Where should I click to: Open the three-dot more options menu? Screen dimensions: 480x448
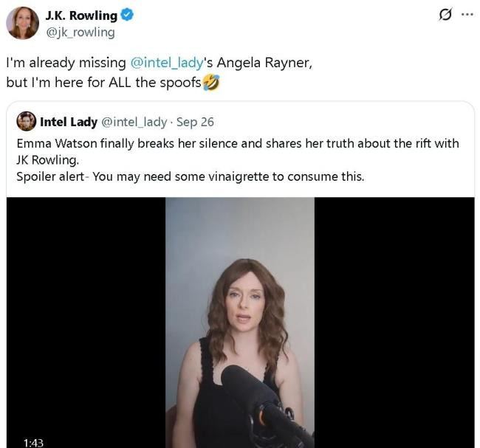[x=466, y=15]
